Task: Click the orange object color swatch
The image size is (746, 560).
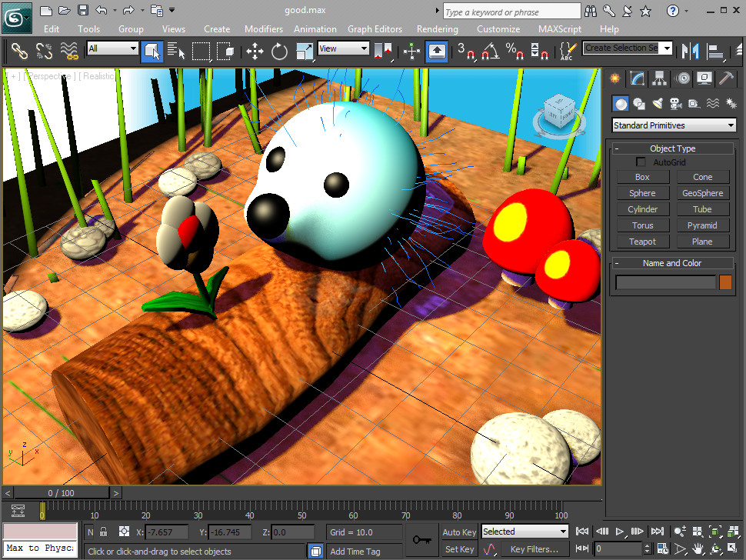Action: (x=725, y=282)
